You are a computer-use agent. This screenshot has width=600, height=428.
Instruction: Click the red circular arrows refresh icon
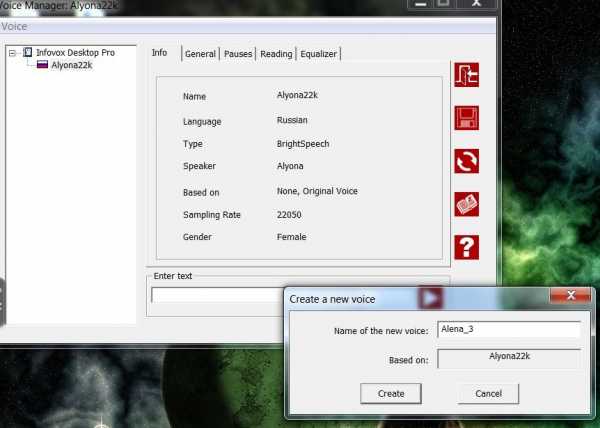pyautogui.click(x=466, y=161)
